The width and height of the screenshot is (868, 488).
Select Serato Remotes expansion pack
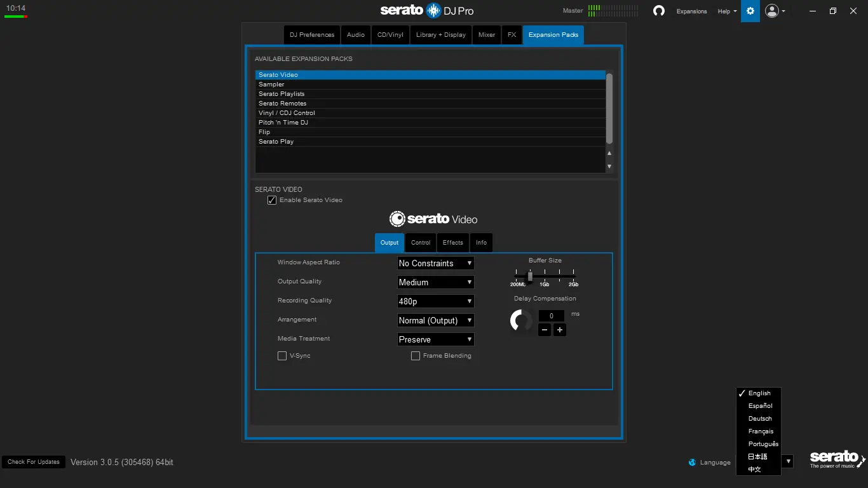point(430,104)
